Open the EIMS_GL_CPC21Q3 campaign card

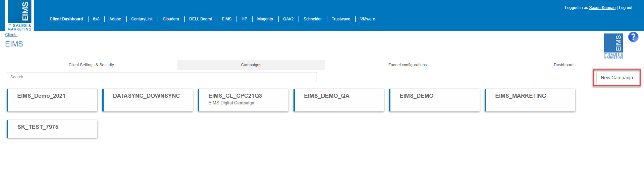coord(243,100)
